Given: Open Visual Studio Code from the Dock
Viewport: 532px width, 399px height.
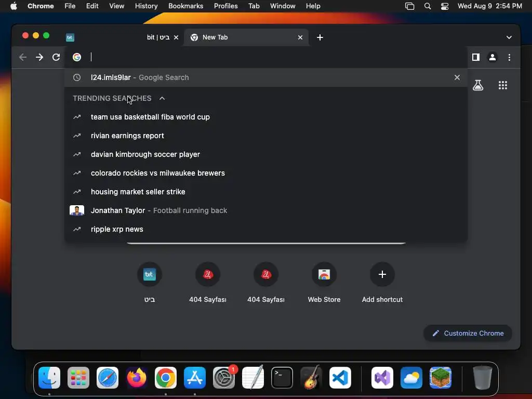Looking at the screenshot, I should point(340,378).
